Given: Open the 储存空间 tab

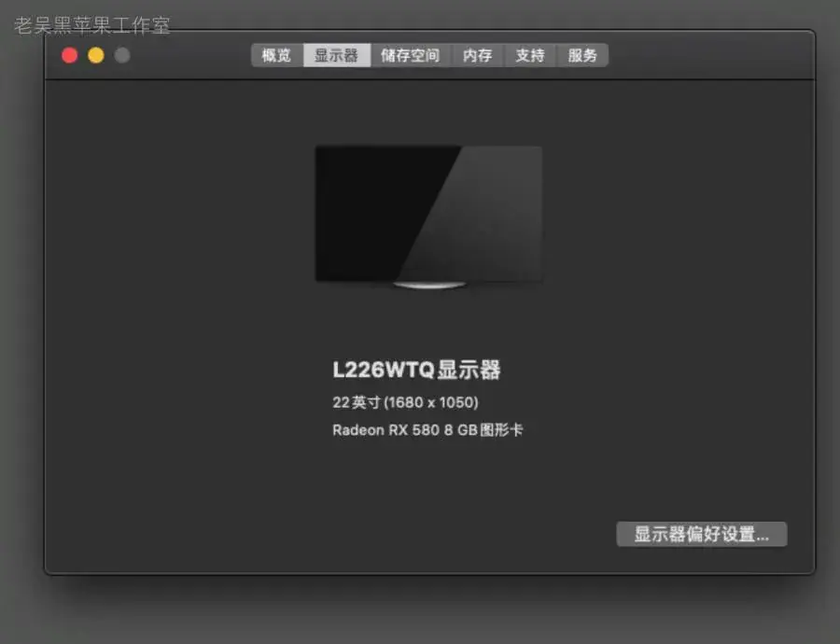Looking at the screenshot, I should [410, 55].
